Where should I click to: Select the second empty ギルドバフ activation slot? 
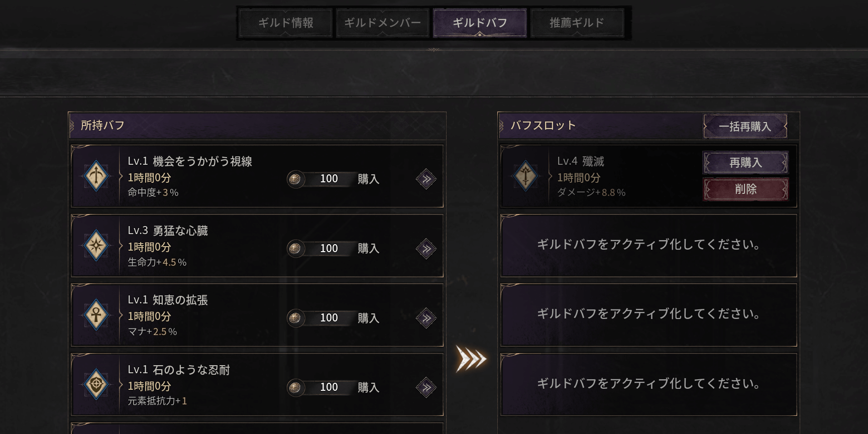point(648,315)
